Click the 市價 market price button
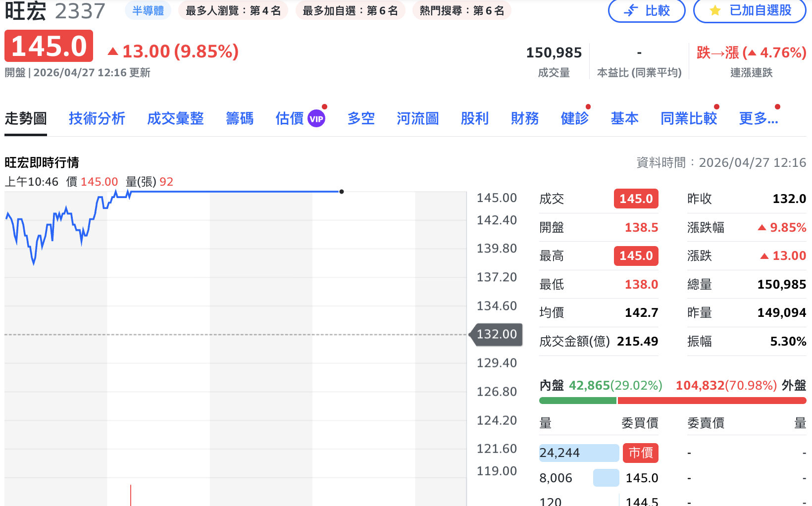The width and height of the screenshot is (812, 506). pyautogui.click(x=640, y=453)
